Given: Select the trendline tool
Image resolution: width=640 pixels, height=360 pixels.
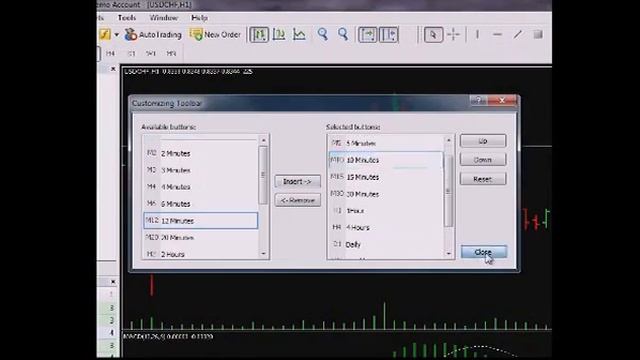Looking at the screenshot, I should point(518,35).
